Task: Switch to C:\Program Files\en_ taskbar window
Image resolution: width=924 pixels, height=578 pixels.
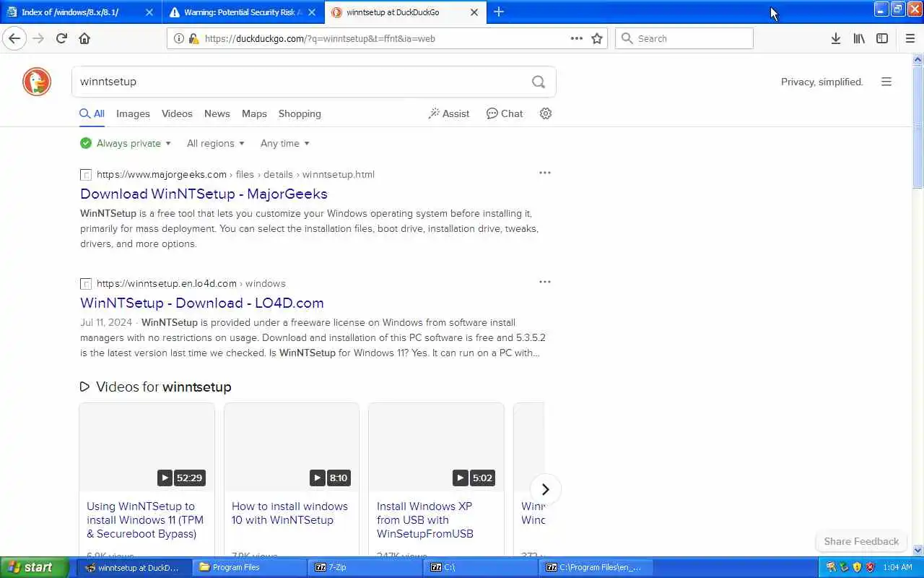Action: (597, 567)
